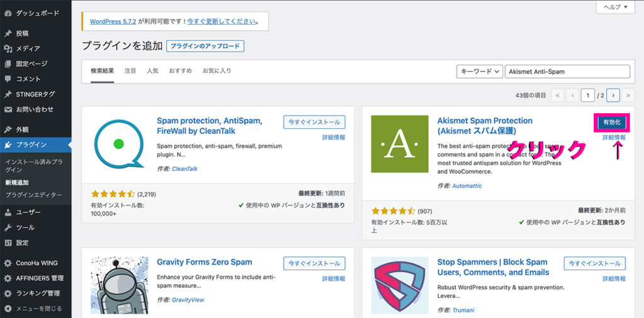Open 新規追加 submenu item

(17, 183)
